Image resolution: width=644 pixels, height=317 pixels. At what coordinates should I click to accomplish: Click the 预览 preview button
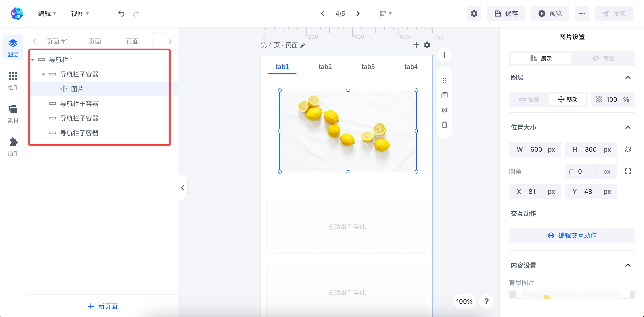[550, 14]
